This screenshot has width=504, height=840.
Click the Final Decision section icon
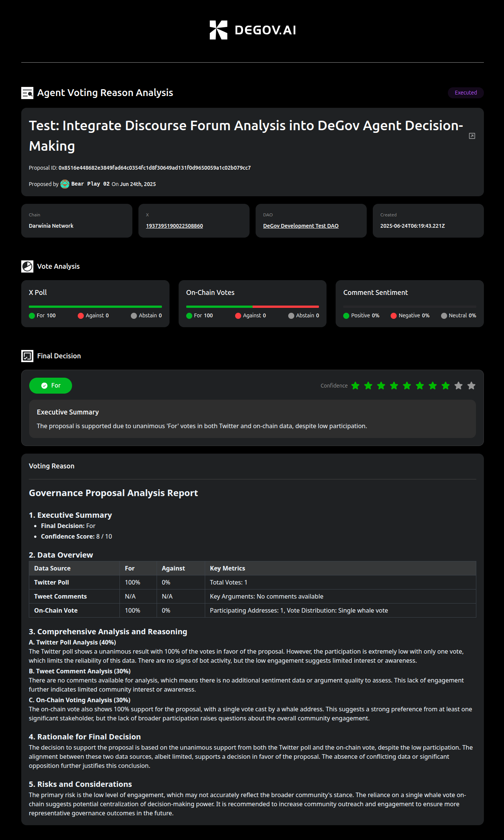27,356
